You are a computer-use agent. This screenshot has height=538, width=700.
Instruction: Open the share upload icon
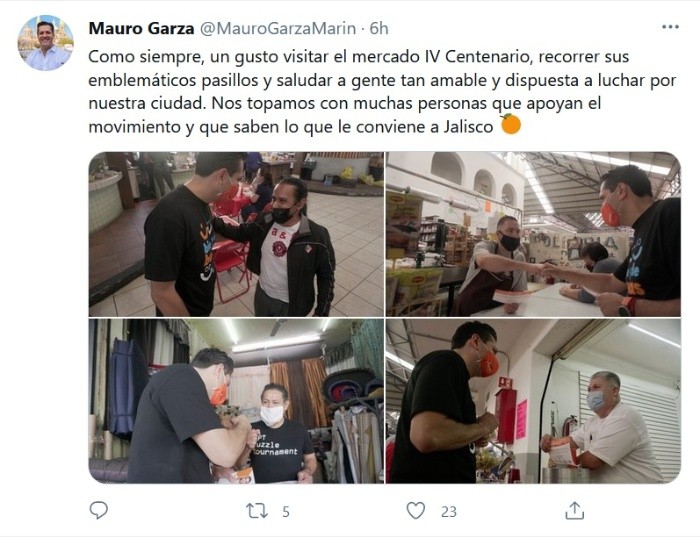[x=575, y=510]
